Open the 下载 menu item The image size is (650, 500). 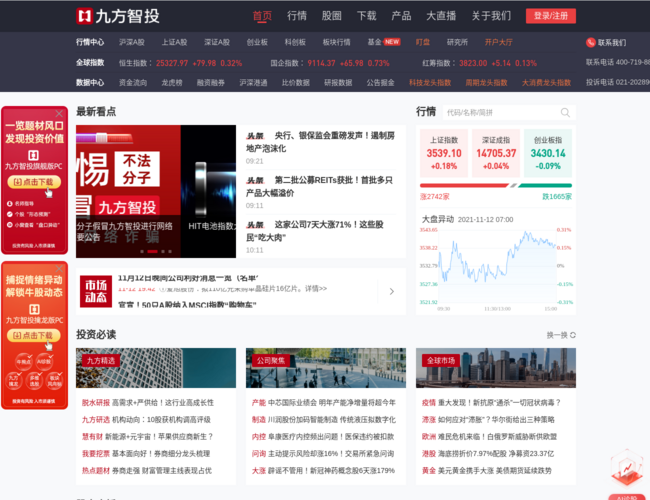click(366, 16)
